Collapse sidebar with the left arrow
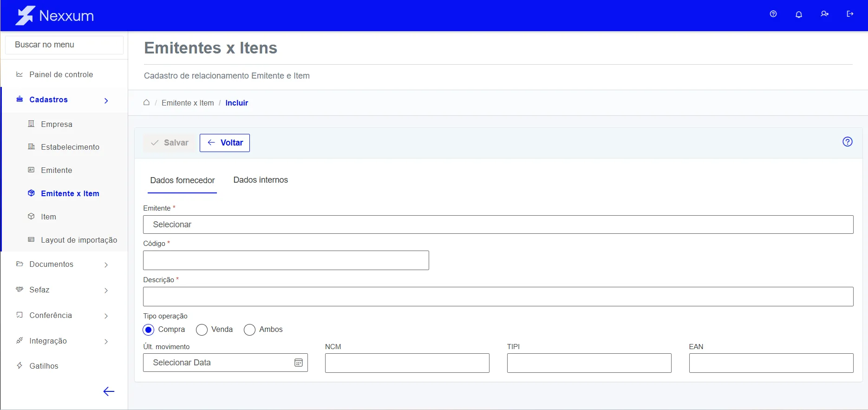 tap(109, 391)
